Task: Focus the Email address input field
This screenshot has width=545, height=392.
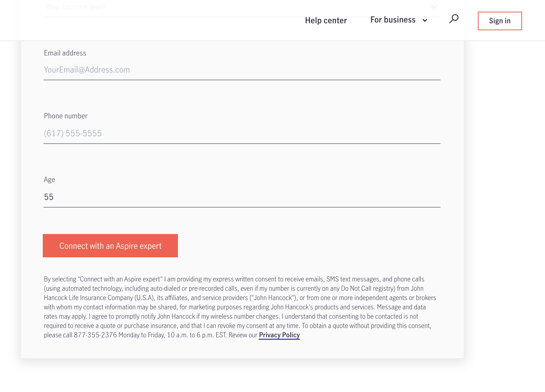Action: (x=242, y=70)
